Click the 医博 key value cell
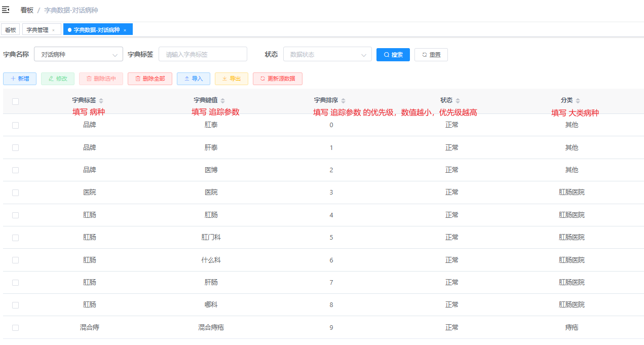Image resolution: width=644 pixels, height=345 pixels. click(211, 170)
